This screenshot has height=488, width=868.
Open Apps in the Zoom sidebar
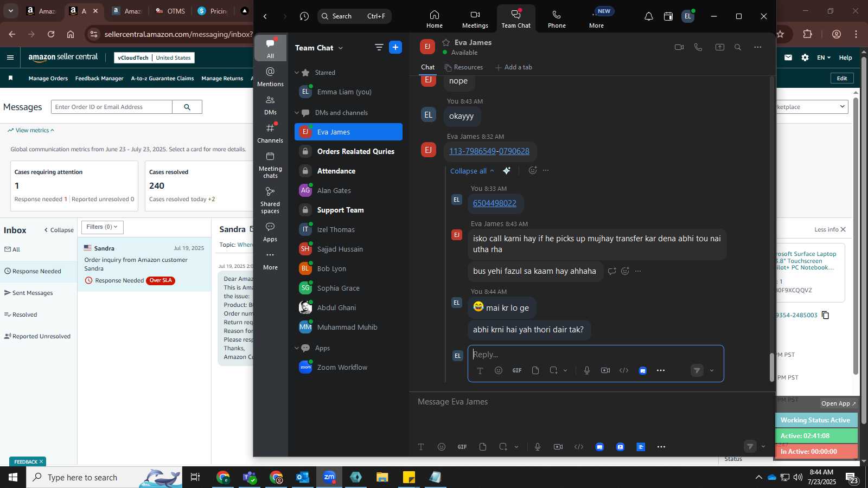(270, 232)
